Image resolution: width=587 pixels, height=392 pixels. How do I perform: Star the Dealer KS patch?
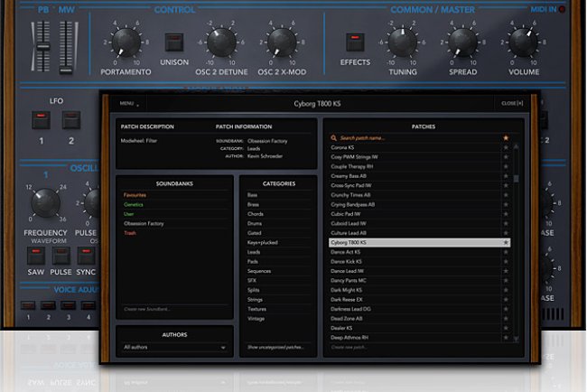[x=506, y=328]
